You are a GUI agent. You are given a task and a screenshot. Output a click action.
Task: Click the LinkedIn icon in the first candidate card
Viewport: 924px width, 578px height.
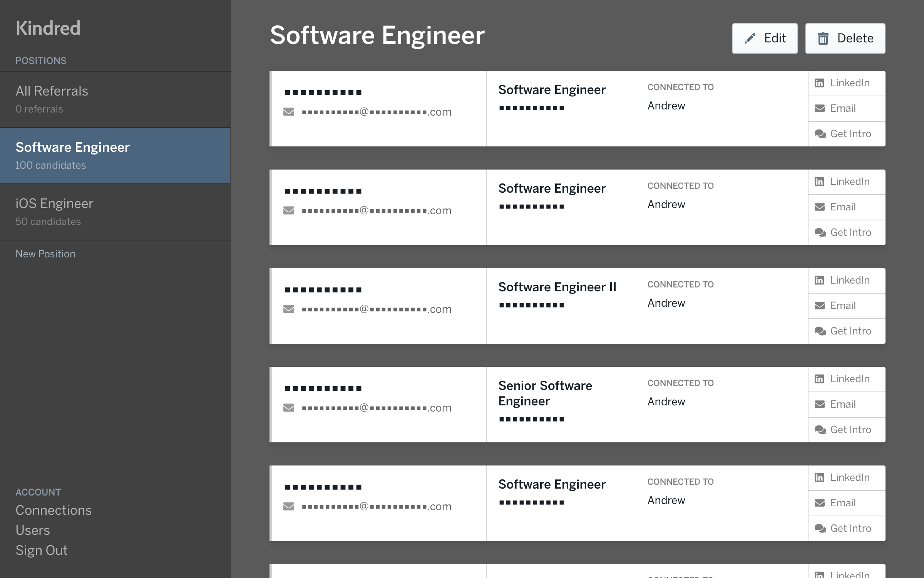point(819,83)
